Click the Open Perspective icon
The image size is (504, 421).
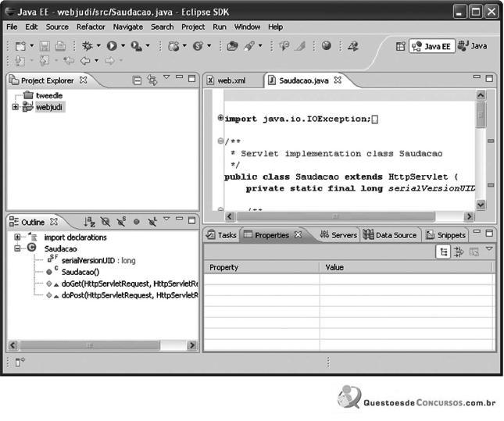(x=400, y=46)
